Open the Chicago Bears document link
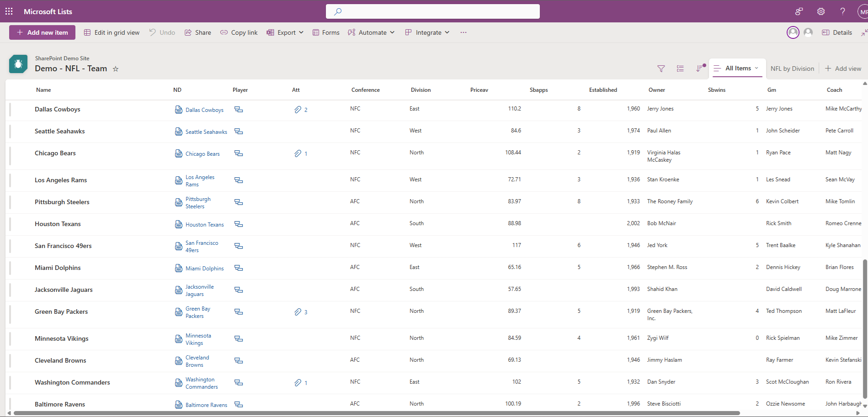868x417 pixels. pos(202,154)
